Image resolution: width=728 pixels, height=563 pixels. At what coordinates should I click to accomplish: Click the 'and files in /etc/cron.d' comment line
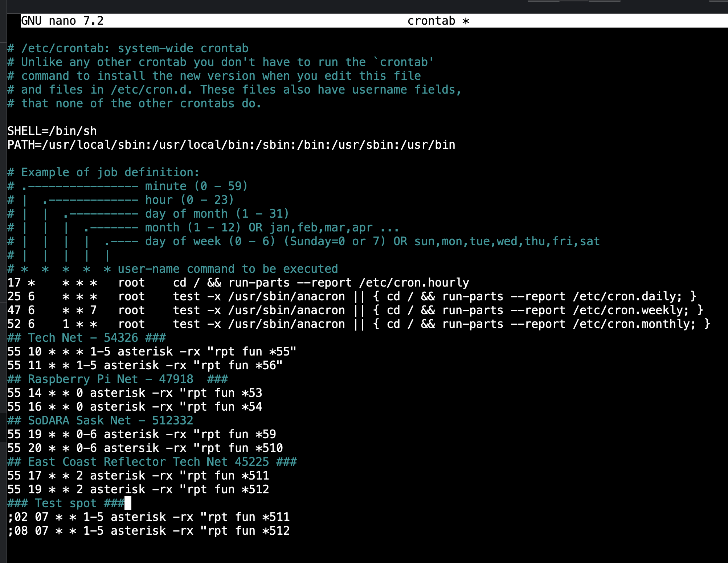point(234,90)
